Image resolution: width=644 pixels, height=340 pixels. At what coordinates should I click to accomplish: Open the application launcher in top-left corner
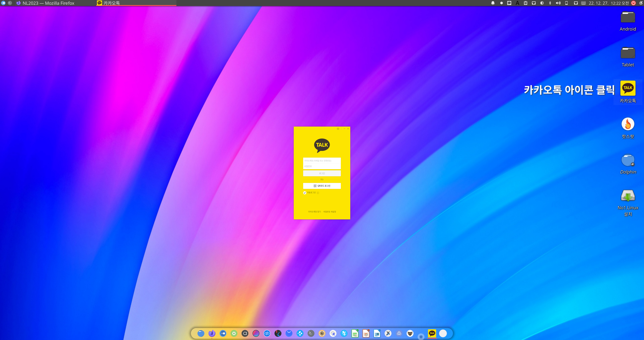(3, 3)
